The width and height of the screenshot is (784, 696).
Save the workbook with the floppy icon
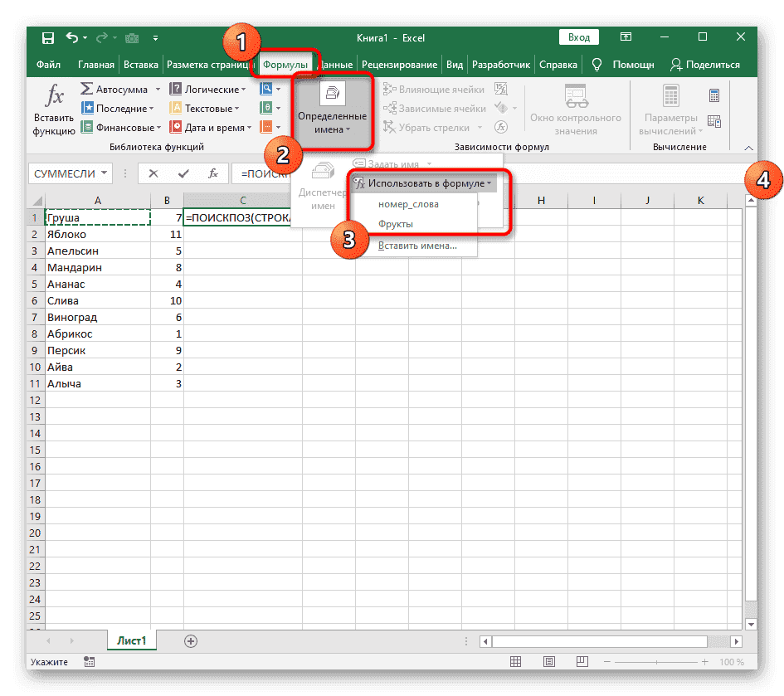[x=47, y=38]
